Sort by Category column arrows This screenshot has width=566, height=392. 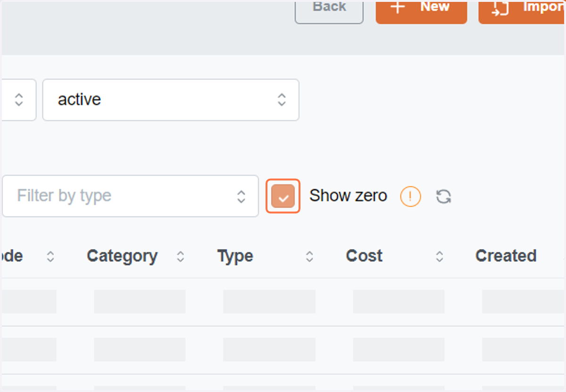(x=180, y=256)
